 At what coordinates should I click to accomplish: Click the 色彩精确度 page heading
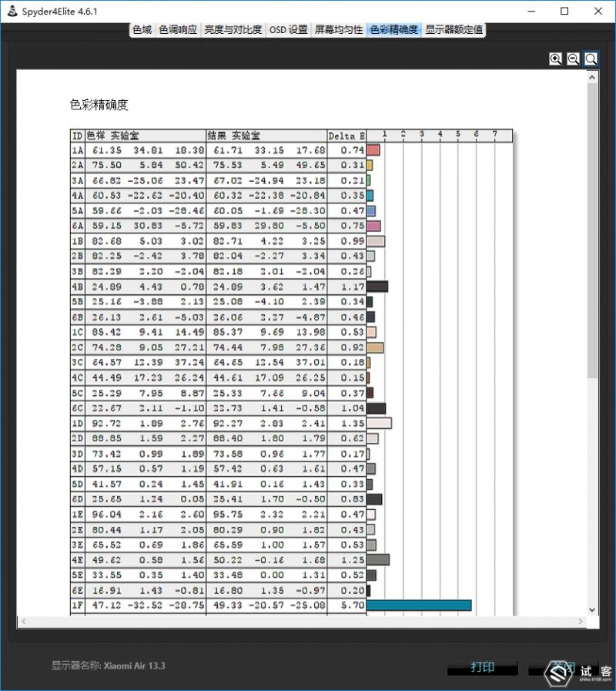[x=99, y=105]
